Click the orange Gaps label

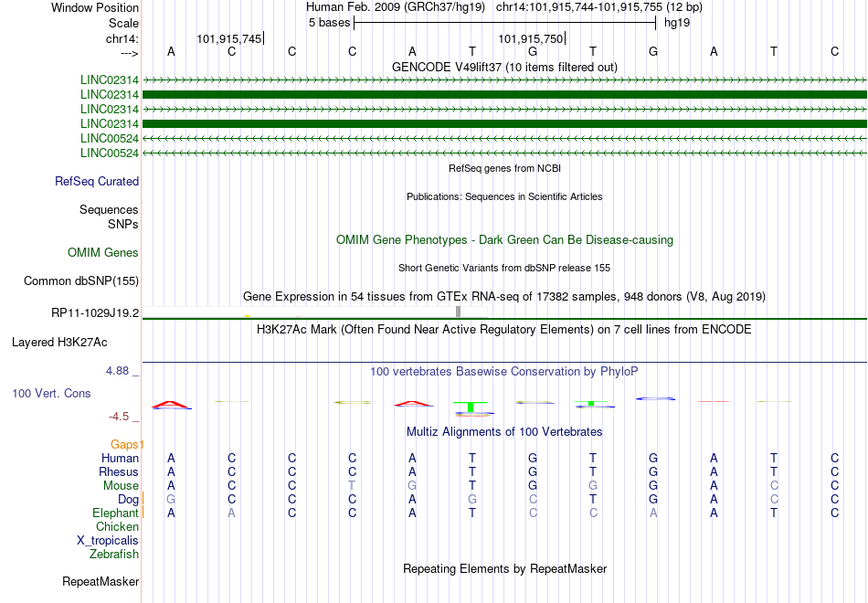(x=124, y=444)
